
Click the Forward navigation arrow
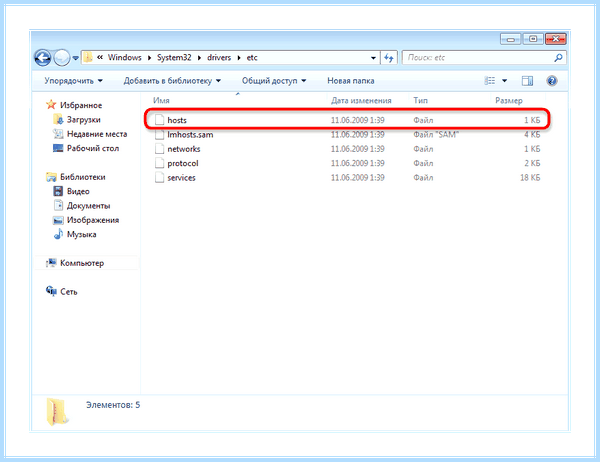pos(61,58)
